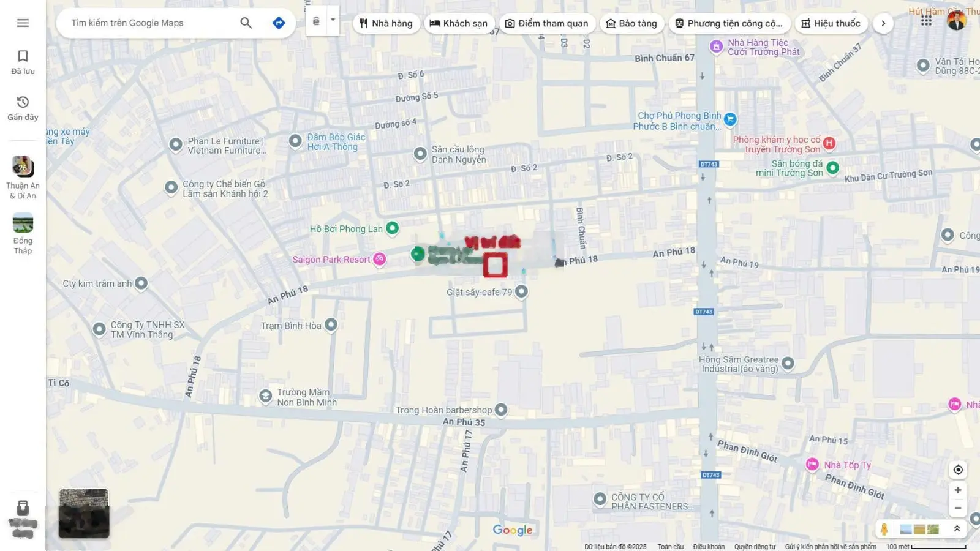Open the Google apps grid
The image size is (980, 551).
coord(926,21)
